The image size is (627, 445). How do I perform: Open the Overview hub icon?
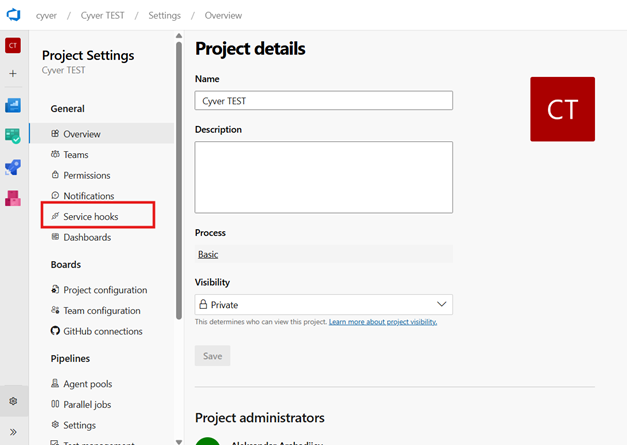coord(13,106)
